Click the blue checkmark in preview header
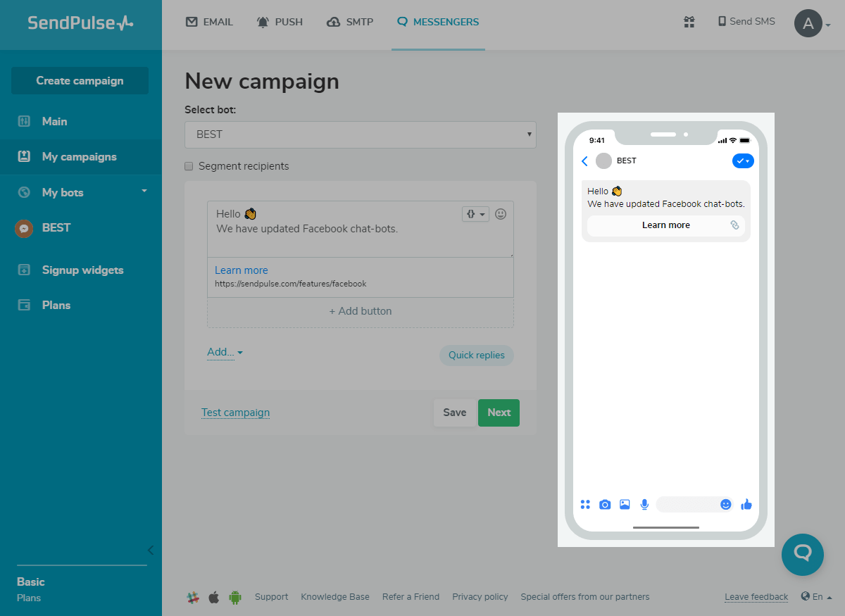Screen dimensions: 845x616 pyautogui.click(x=743, y=161)
